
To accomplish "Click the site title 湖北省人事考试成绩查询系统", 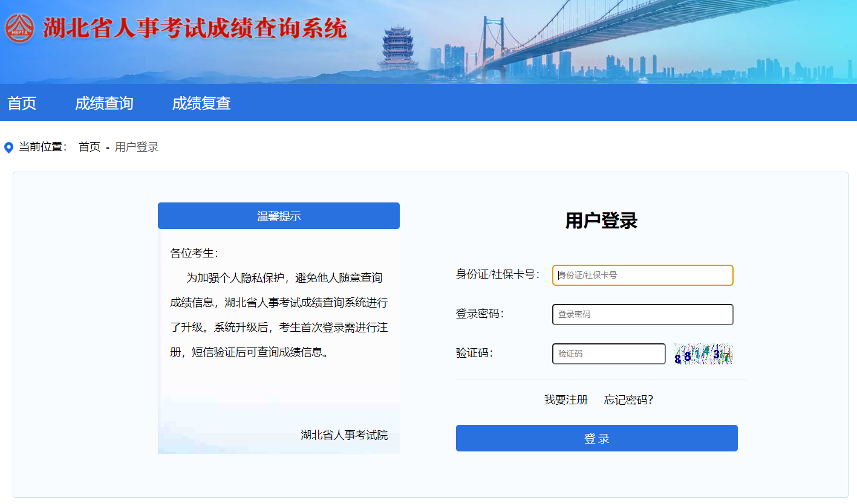I will point(195,28).
